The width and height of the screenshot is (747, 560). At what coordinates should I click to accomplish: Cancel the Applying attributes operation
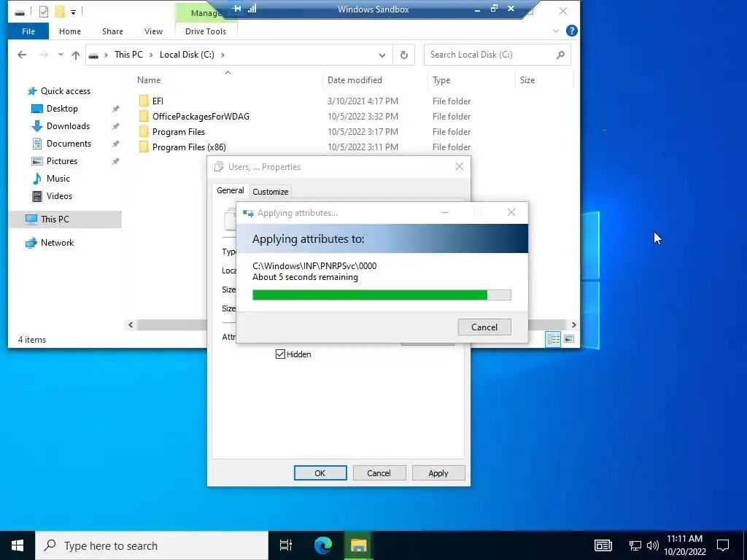(x=484, y=327)
